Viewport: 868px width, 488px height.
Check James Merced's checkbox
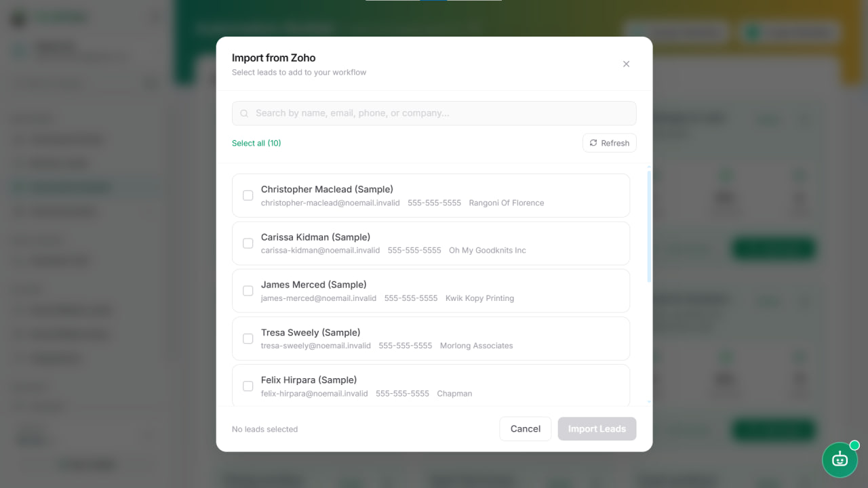point(248,291)
